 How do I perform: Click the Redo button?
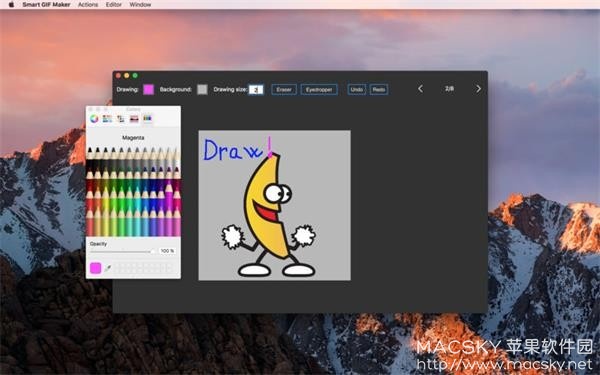click(379, 90)
